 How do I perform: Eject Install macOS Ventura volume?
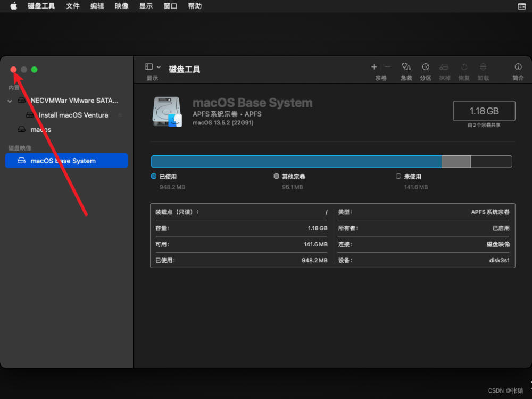pos(120,115)
